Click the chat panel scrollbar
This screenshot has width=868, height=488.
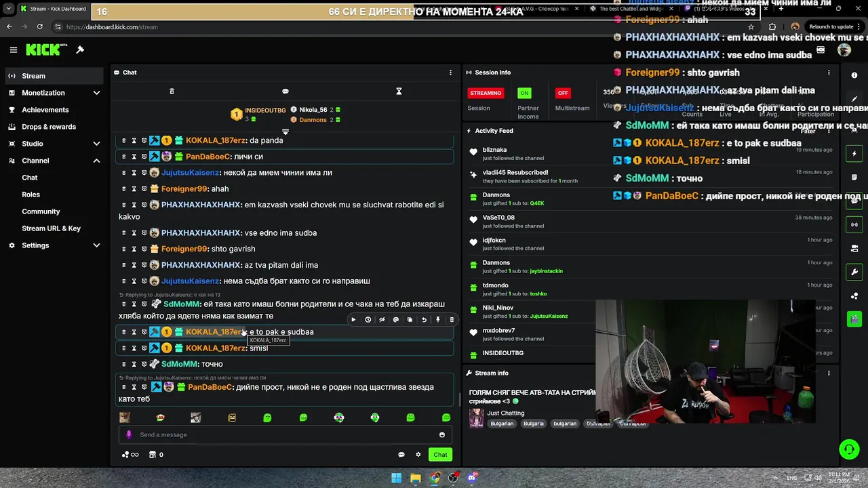point(459,399)
